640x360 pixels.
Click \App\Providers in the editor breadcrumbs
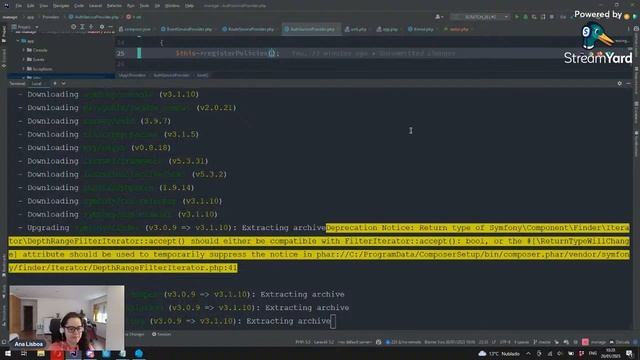coord(132,76)
